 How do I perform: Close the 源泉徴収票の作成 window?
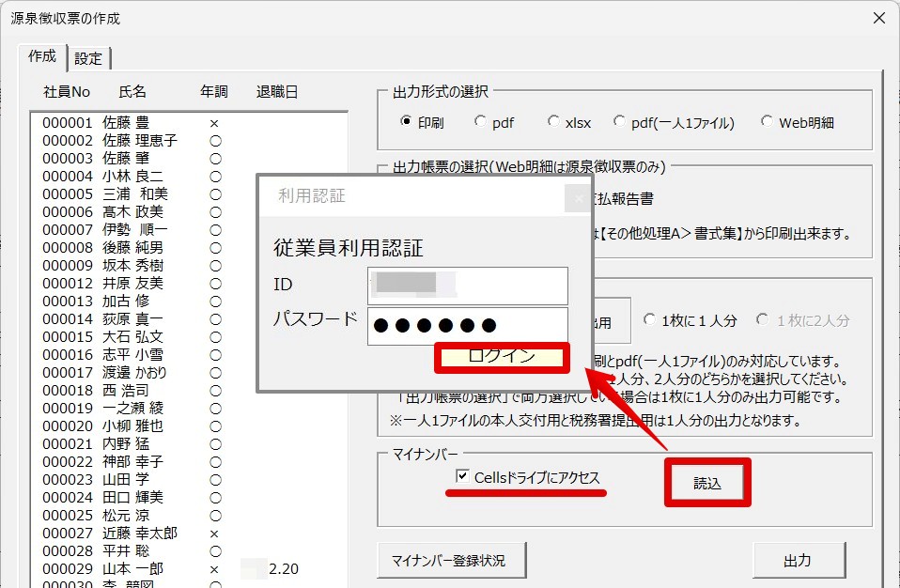tap(879, 19)
